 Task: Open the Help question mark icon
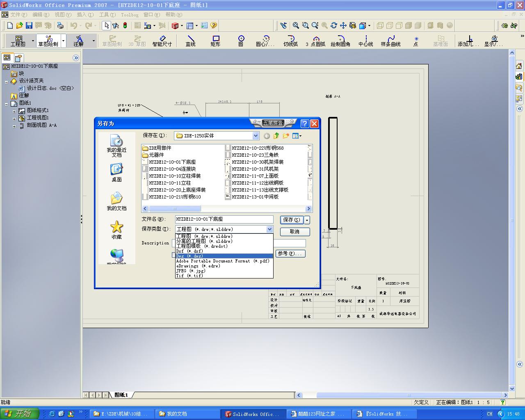point(213,25)
